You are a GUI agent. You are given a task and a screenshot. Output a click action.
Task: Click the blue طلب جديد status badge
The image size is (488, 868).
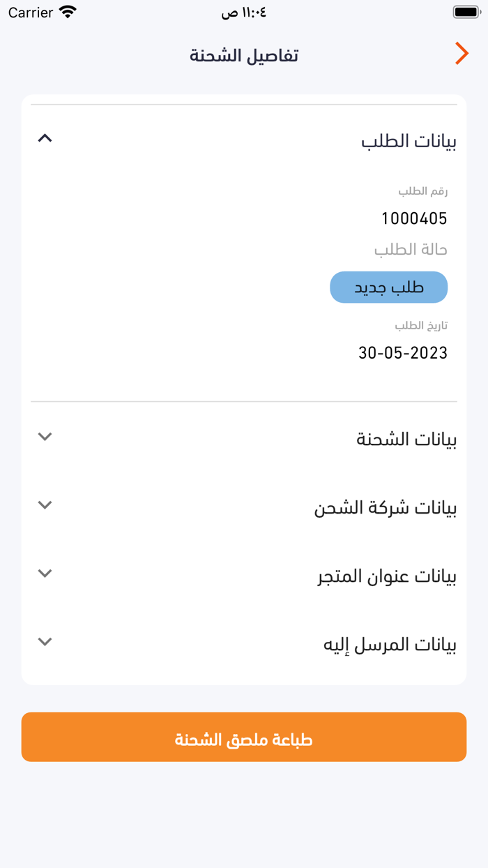point(389,287)
